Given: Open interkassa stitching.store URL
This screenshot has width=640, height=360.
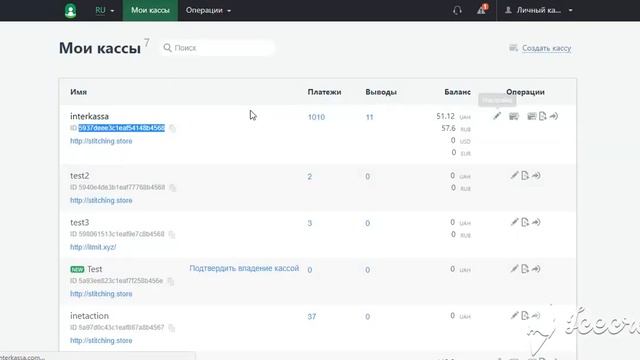Looking at the screenshot, I should pos(101,141).
